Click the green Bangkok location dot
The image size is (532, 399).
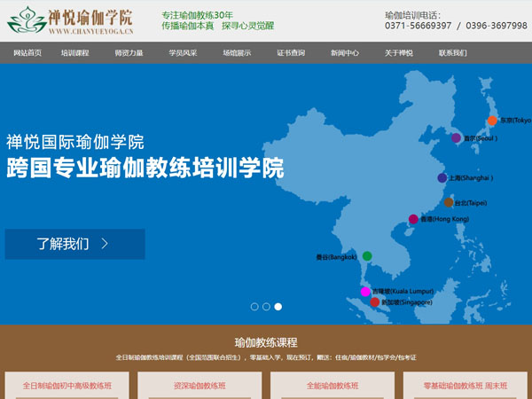367,256
